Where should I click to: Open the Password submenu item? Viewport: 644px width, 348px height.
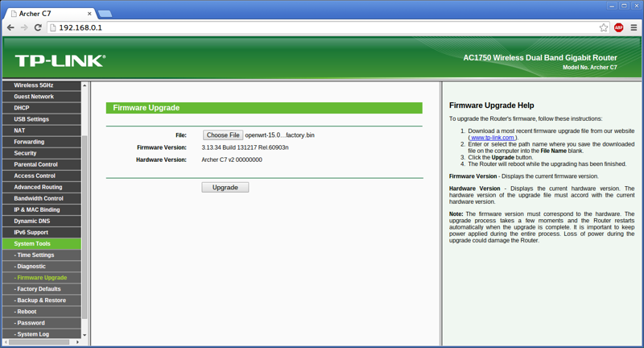tap(42, 322)
